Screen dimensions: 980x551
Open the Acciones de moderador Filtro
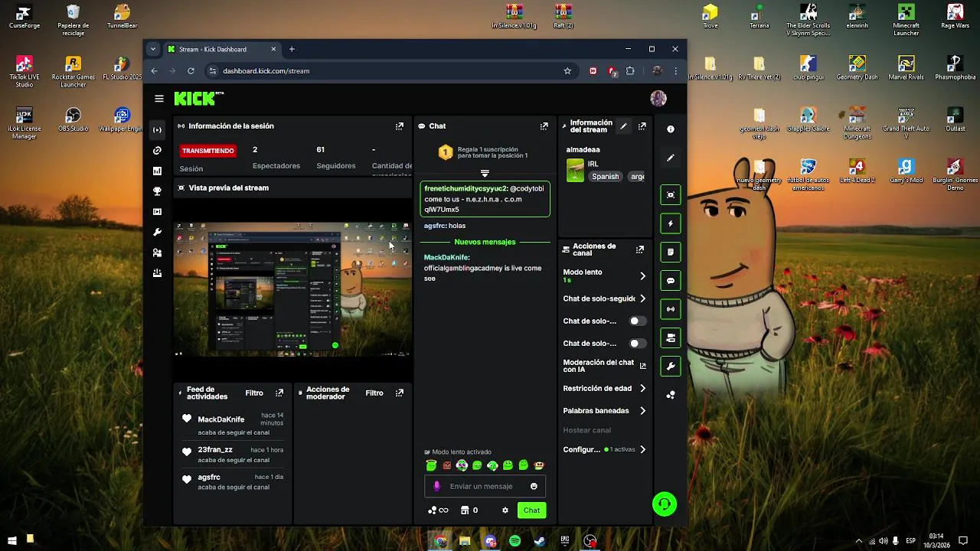click(x=374, y=393)
